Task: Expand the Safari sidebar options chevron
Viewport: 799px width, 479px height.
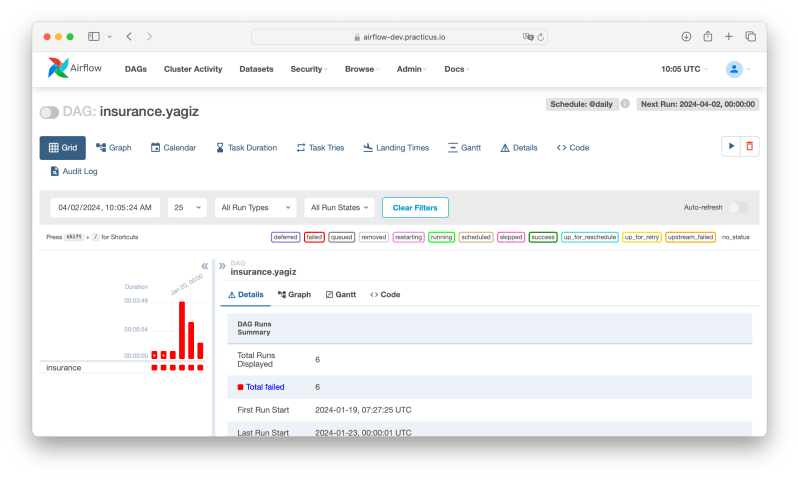Action: (x=110, y=37)
